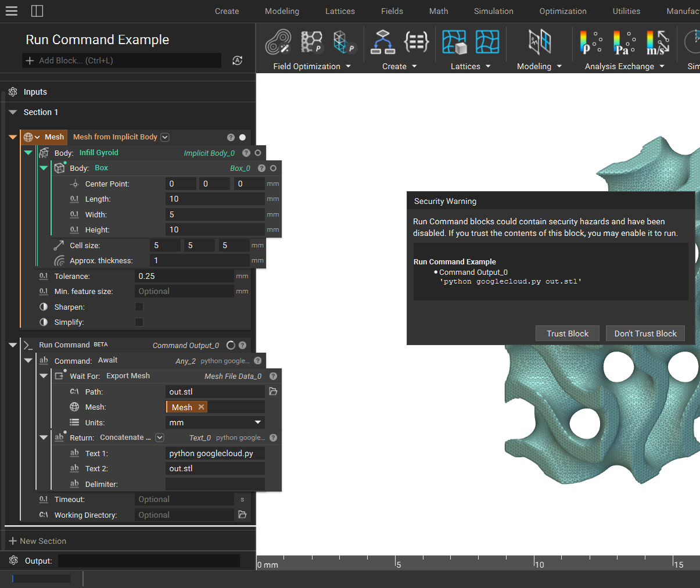
Task: Click the annotate icon beside Add Block field
Action: click(237, 60)
